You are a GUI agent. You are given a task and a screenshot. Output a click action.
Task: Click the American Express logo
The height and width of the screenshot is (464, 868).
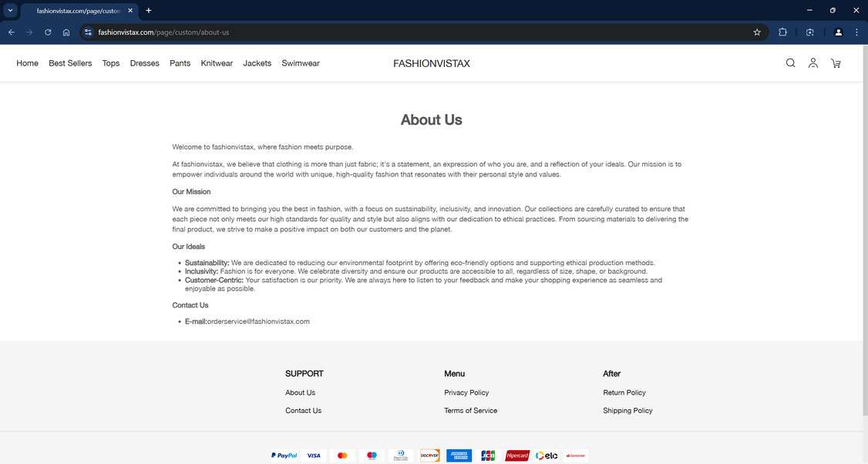click(459, 456)
